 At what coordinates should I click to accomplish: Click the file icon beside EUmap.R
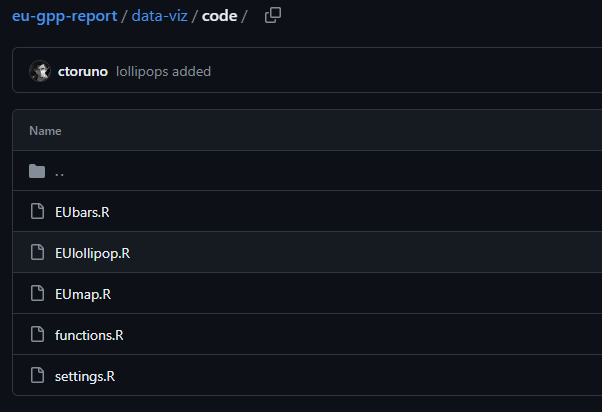pyautogui.click(x=37, y=293)
